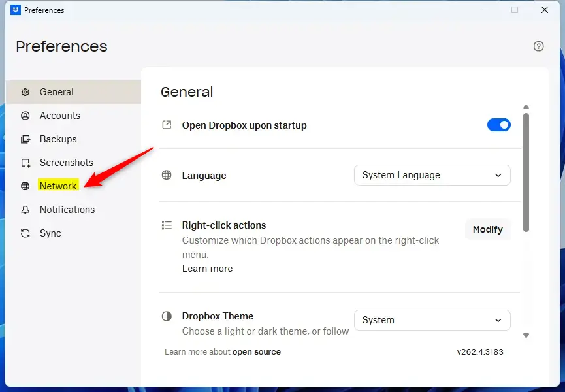Click the Modify button for right-click actions
Image resolution: width=565 pixels, height=392 pixels.
tap(487, 229)
